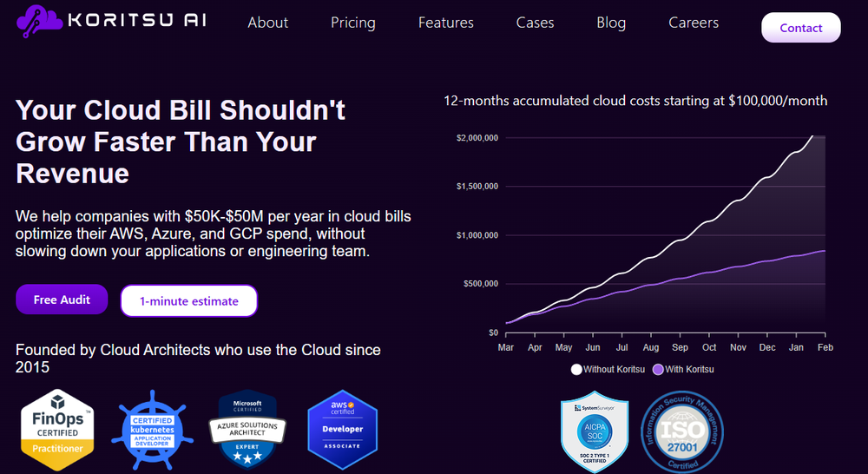868x474 pixels.
Task: Click the Koritsu AI cloud logo icon
Action: (39, 21)
